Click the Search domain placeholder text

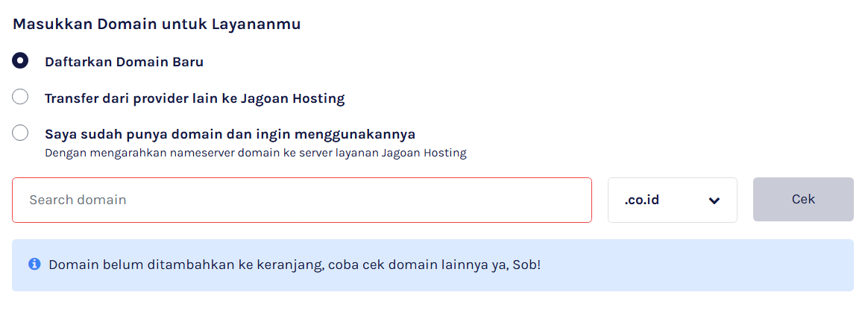(x=78, y=200)
